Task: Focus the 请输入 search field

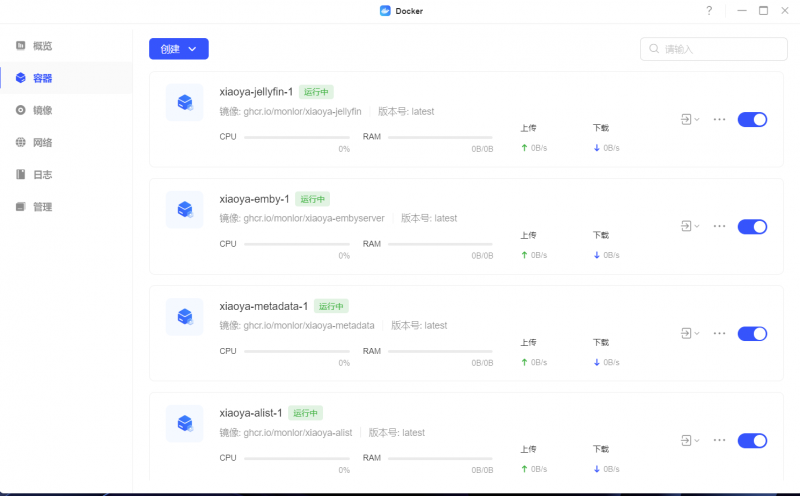Action: click(x=714, y=49)
